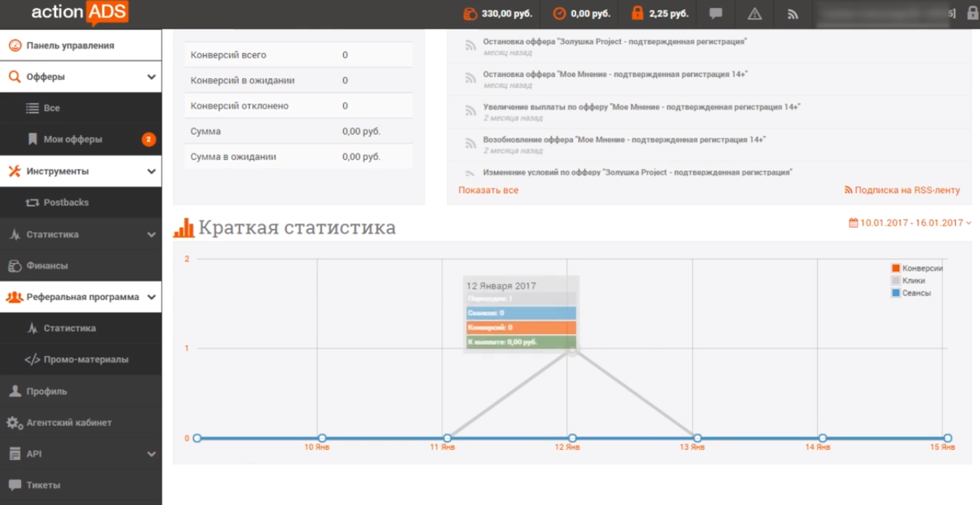The width and height of the screenshot is (980, 505).
Task: Click the padlock icon beside 2,25 руб.
Action: click(x=638, y=13)
